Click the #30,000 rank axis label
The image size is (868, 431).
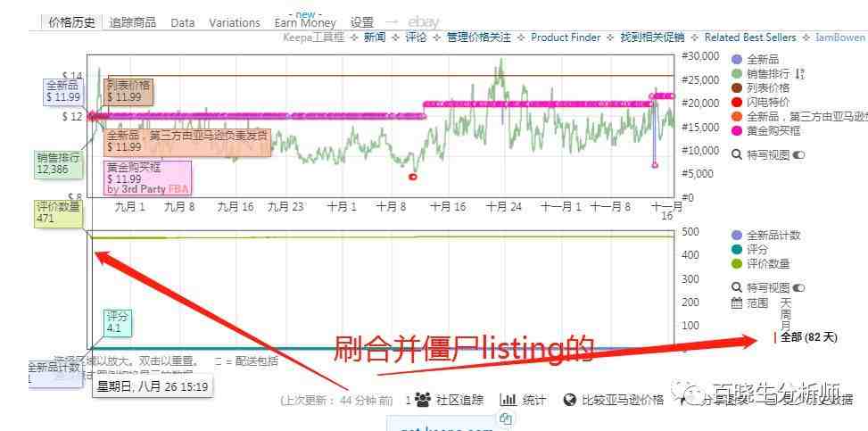click(x=699, y=56)
